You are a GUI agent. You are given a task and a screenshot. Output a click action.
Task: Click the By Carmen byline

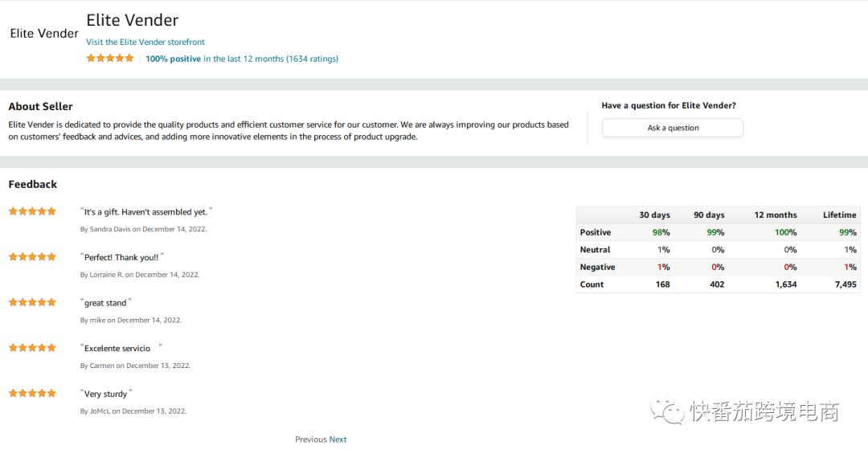click(135, 366)
